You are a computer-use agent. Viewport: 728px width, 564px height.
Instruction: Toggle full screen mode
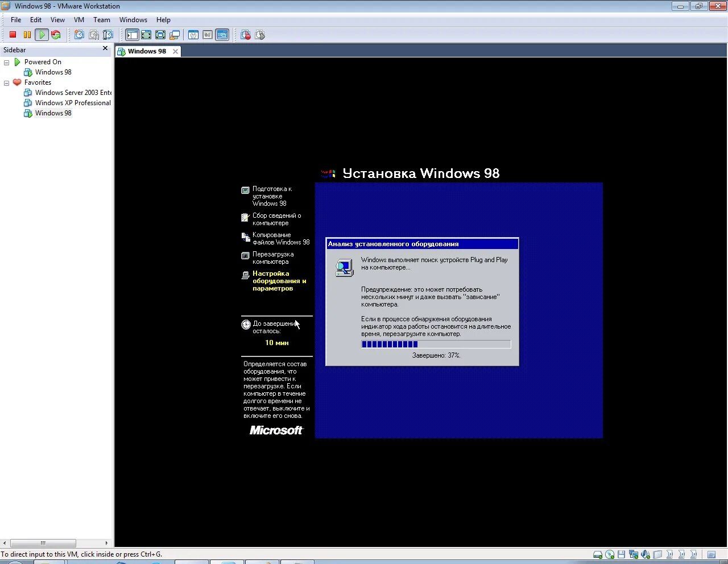coord(146,34)
